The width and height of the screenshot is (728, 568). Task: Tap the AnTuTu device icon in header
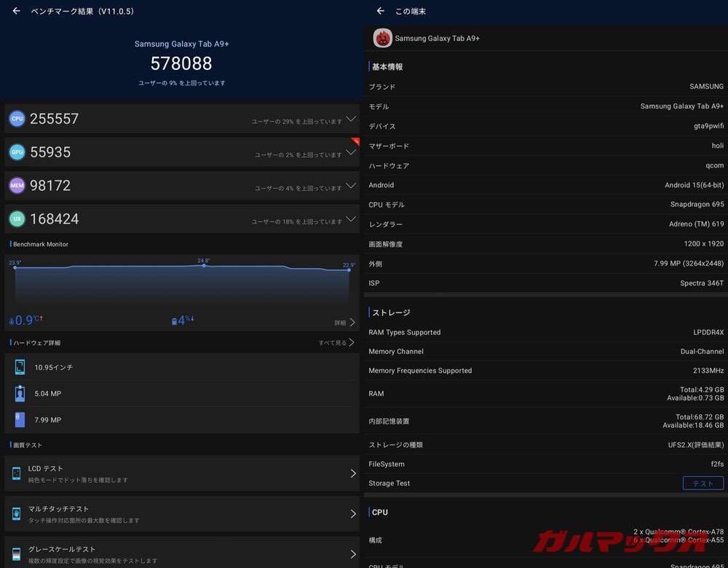click(x=382, y=38)
